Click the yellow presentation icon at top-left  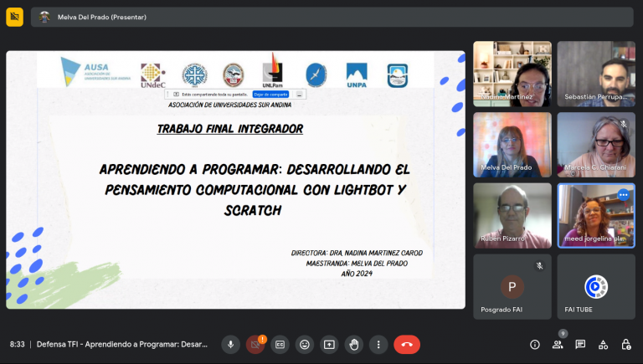coord(15,17)
